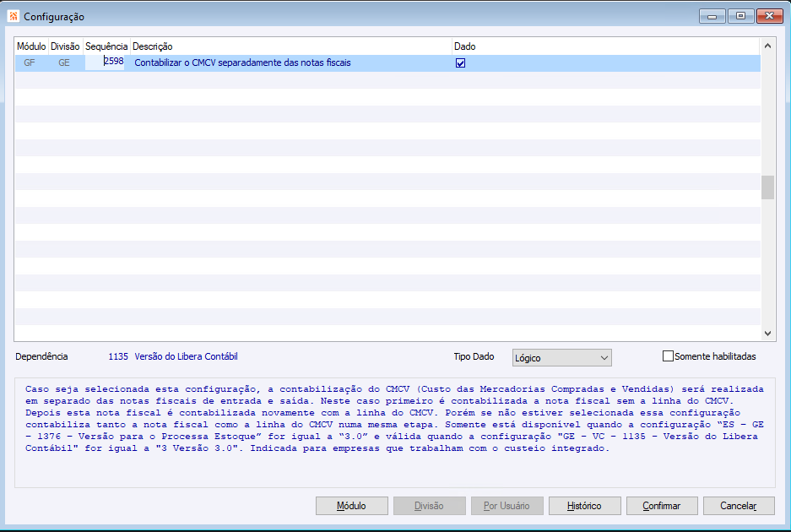This screenshot has height=532, width=791.
Task: Click the Histórico button
Action: [x=584, y=506]
